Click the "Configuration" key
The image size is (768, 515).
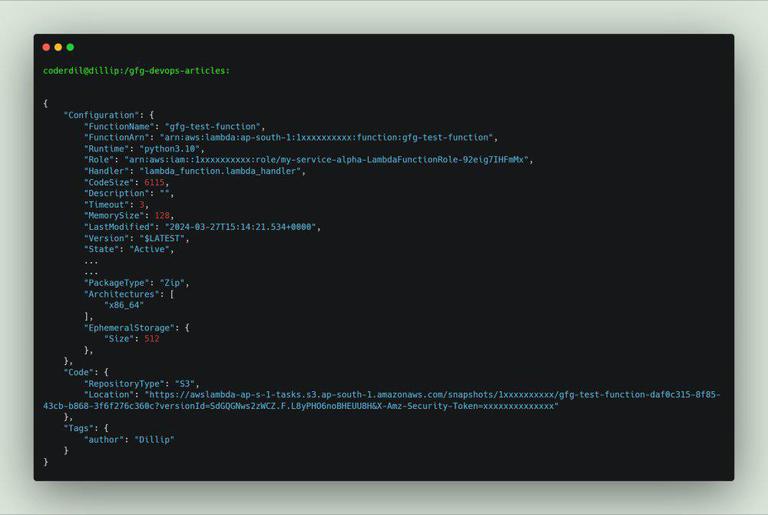101,115
